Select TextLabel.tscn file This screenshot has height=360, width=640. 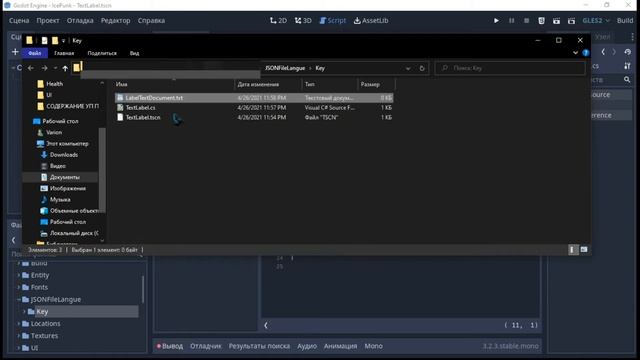click(143, 118)
